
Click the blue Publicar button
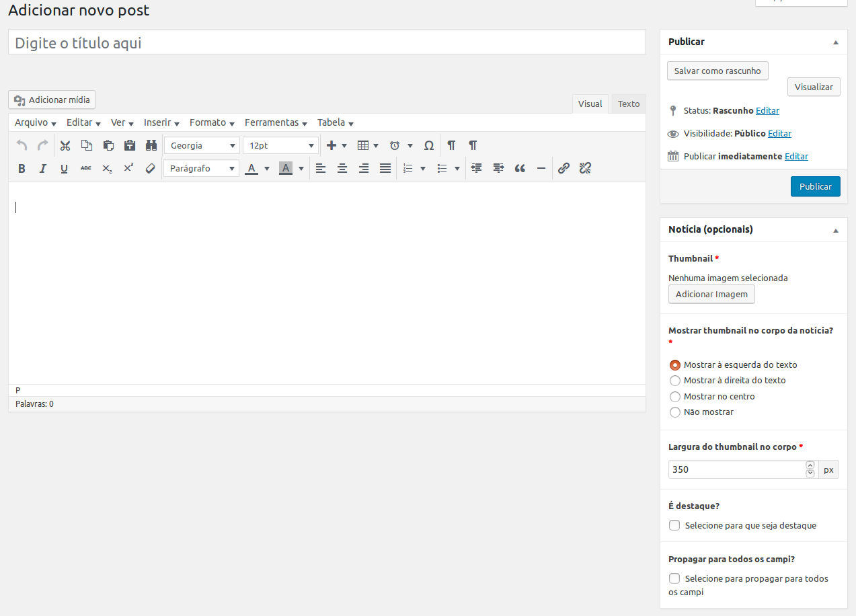click(815, 187)
